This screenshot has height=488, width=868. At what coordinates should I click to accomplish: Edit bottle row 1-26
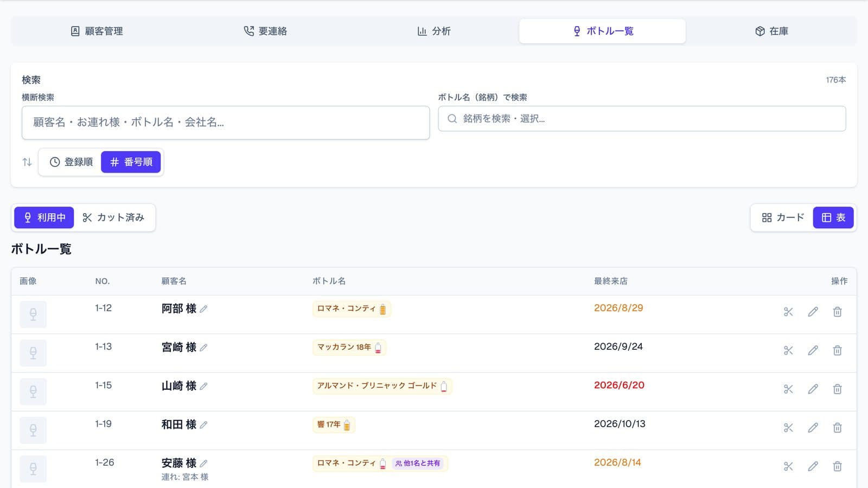[x=813, y=466]
